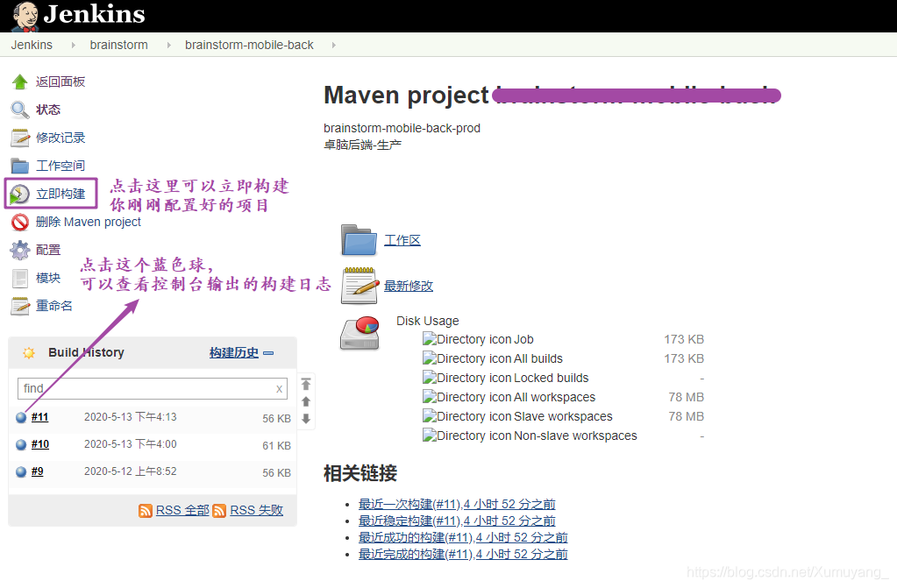Click the notepad with pencil icon beside 最新修改
This screenshot has width=897, height=588.
[x=360, y=286]
